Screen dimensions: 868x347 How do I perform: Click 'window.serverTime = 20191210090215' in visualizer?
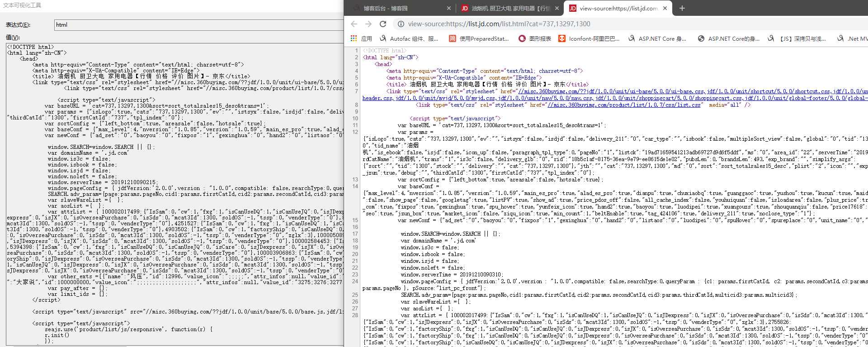tap(102, 182)
